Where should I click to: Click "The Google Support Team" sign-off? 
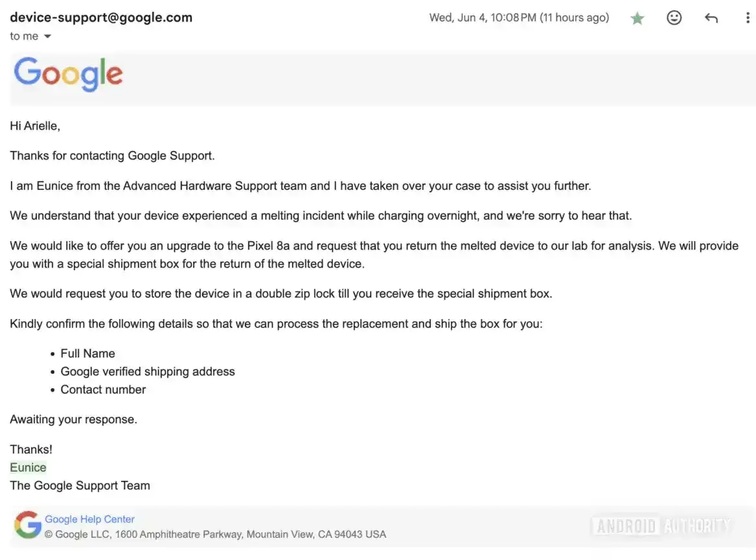[x=80, y=485]
